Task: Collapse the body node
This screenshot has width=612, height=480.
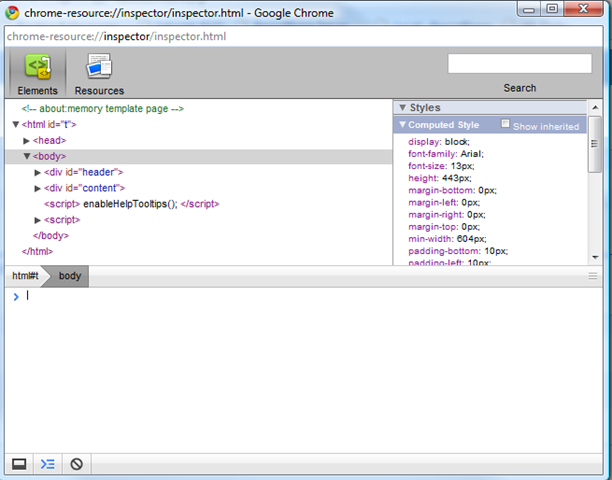Action: click(27, 156)
